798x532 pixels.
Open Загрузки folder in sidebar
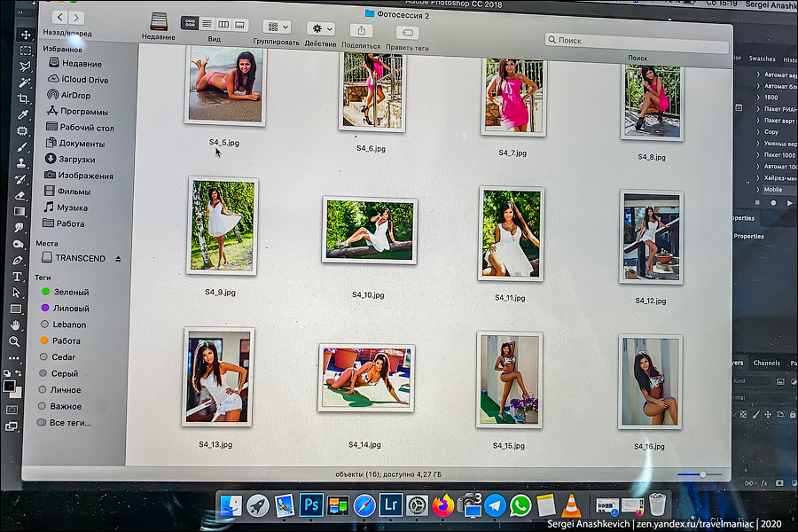tap(70, 160)
